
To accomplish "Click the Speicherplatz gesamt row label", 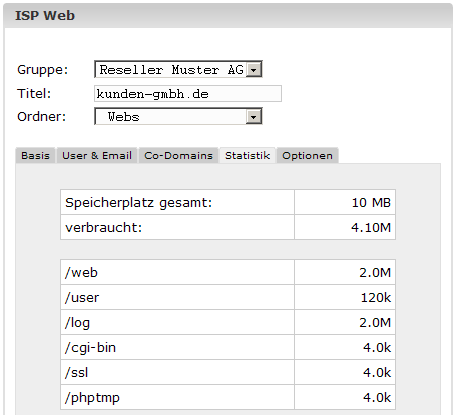I will [x=139, y=203].
